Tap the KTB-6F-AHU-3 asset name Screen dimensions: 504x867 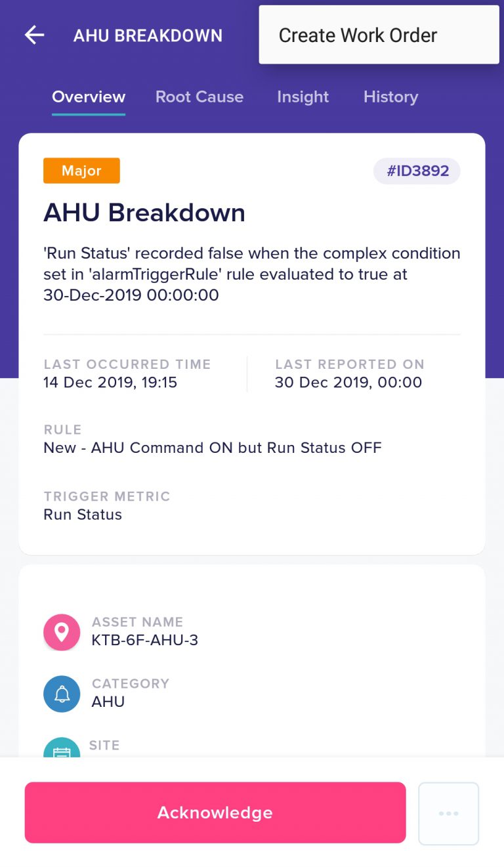coord(145,640)
